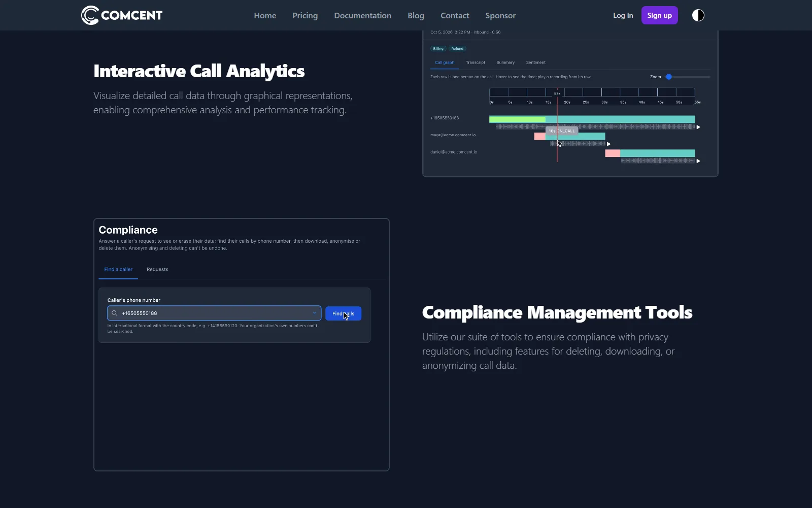
Task: Switch to the Sentiment tab
Action: click(x=536, y=62)
